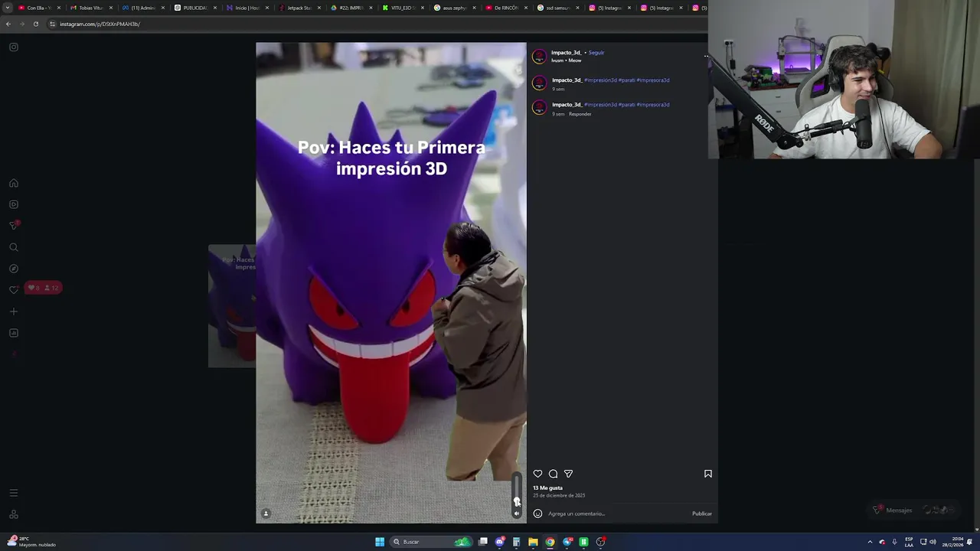Click Responder under second comment

click(580, 114)
